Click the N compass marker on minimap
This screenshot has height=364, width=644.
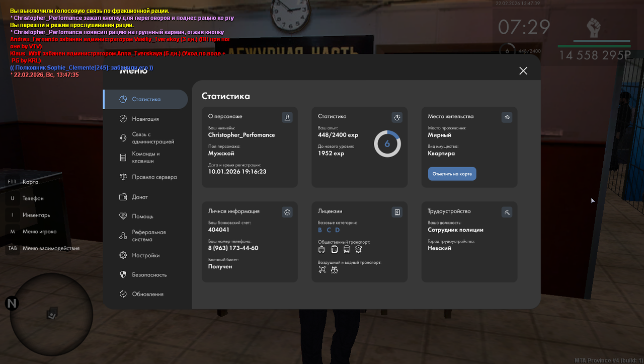click(12, 304)
